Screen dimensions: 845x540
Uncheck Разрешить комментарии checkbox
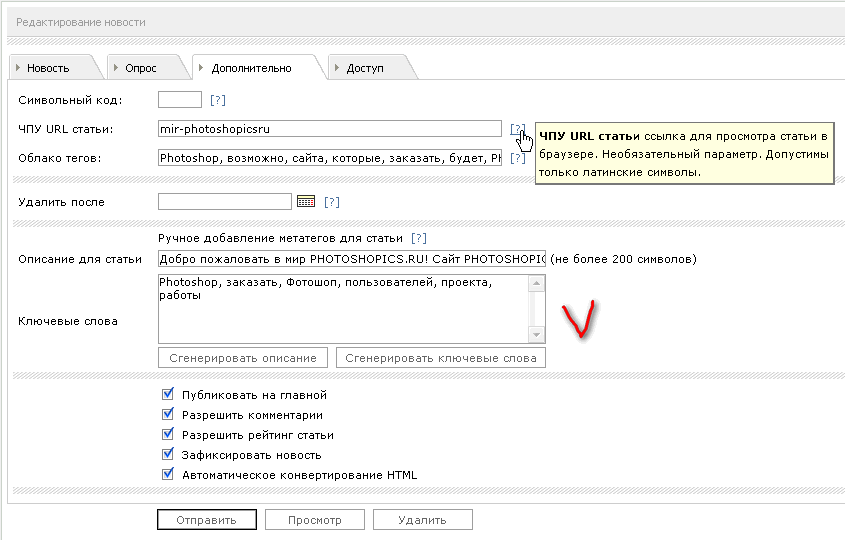(x=168, y=415)
